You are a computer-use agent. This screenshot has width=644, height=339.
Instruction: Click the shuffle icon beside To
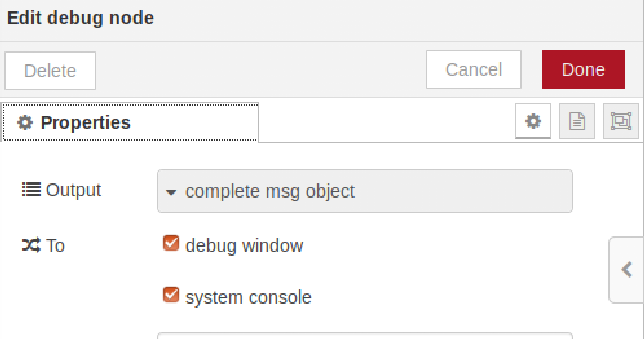[x=31, y=245]
